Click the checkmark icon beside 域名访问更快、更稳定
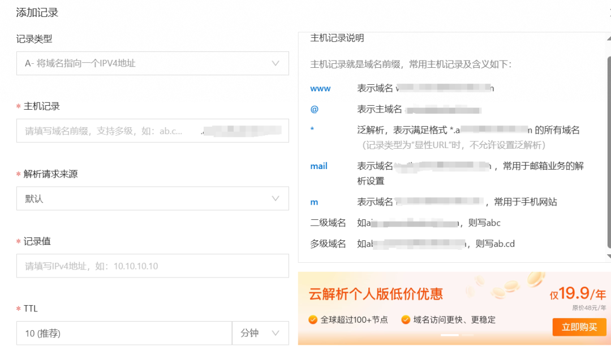The image size is (611, 364). [x=406, y=320]
